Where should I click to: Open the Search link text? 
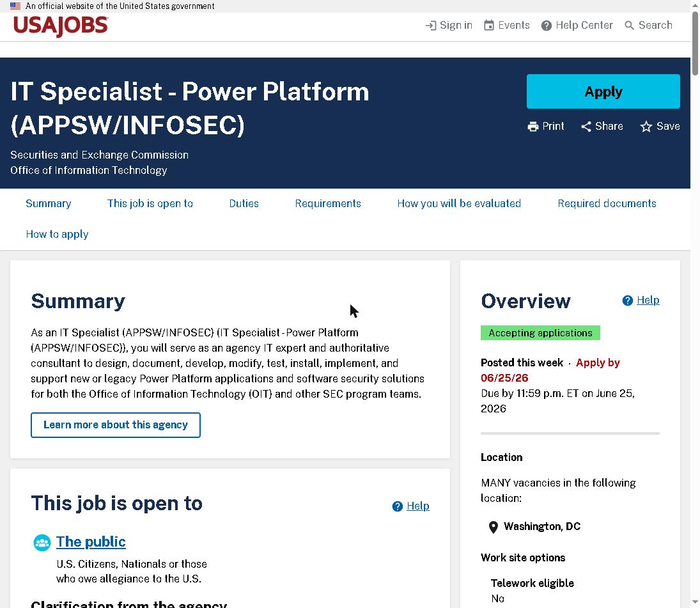tap(655, 26)
